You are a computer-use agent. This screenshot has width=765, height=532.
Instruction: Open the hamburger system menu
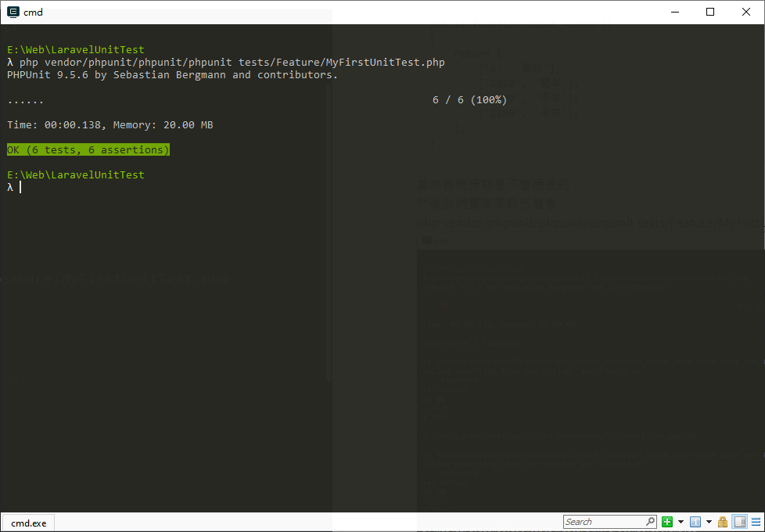pyautogui.click(x=756, y=522)
